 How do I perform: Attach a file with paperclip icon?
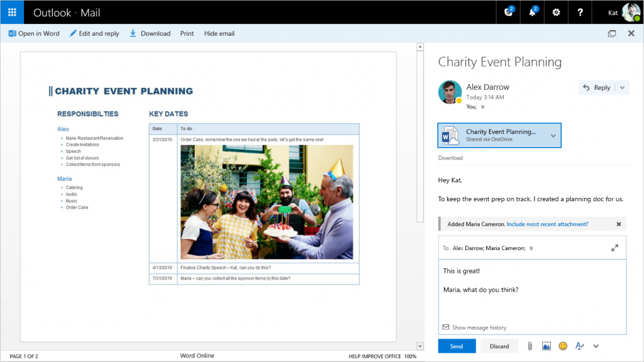530,346
